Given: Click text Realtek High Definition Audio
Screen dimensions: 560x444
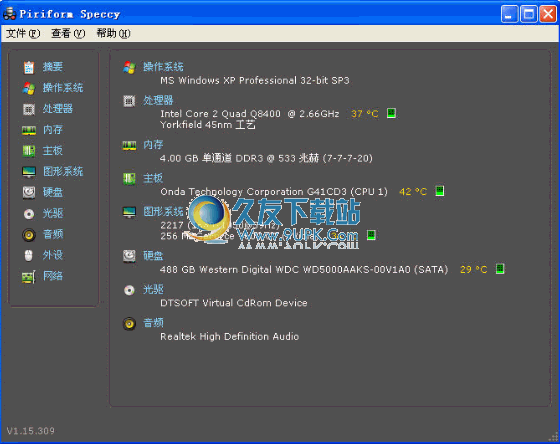Looking at the screenshot, I should coord(229,336).
